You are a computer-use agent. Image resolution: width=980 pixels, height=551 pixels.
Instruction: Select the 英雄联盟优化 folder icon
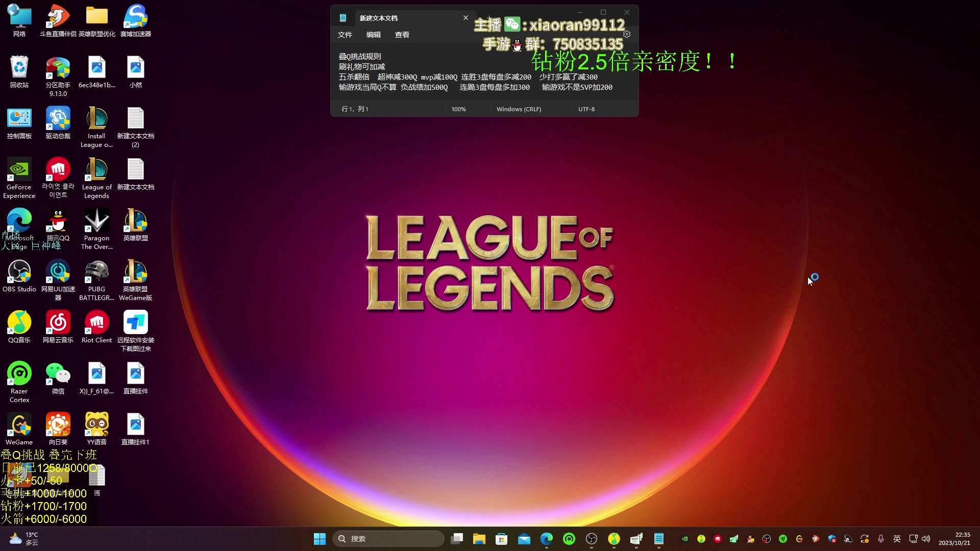click(x=97, y=21)
